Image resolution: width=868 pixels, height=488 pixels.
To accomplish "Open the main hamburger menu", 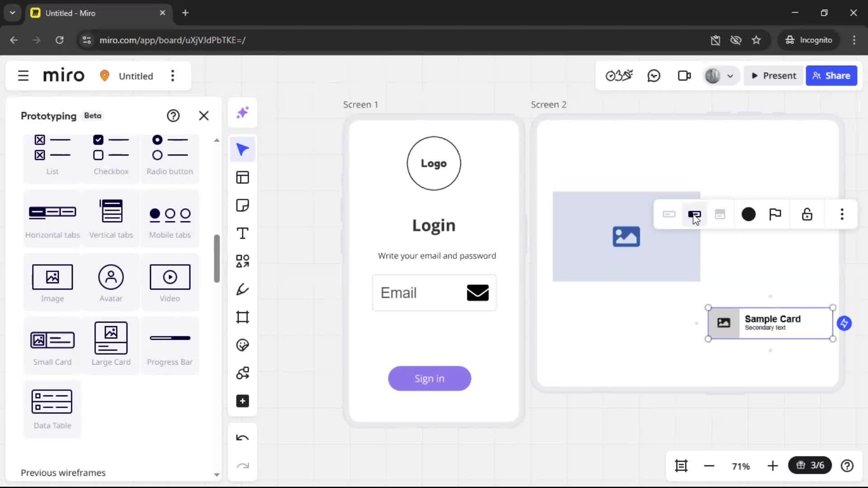I will point(24,76).
